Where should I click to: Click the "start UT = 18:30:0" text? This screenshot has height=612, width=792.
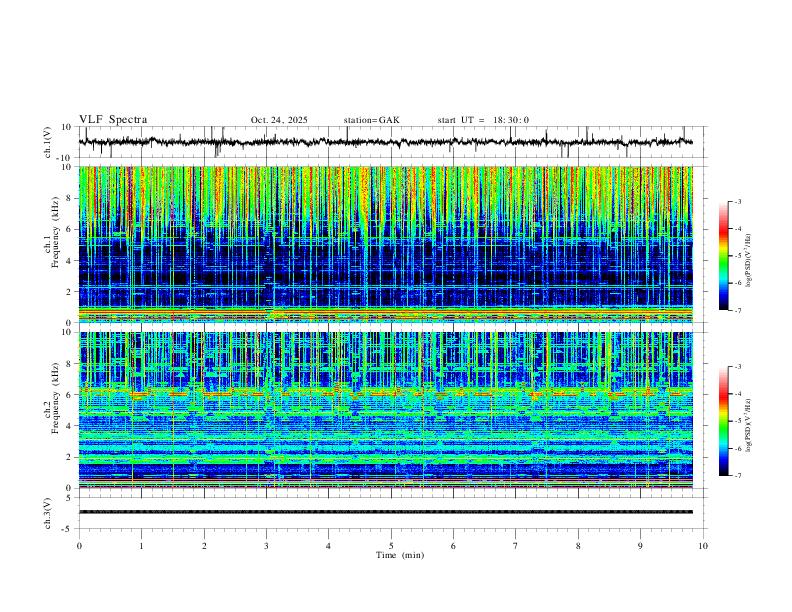(483, 120)
